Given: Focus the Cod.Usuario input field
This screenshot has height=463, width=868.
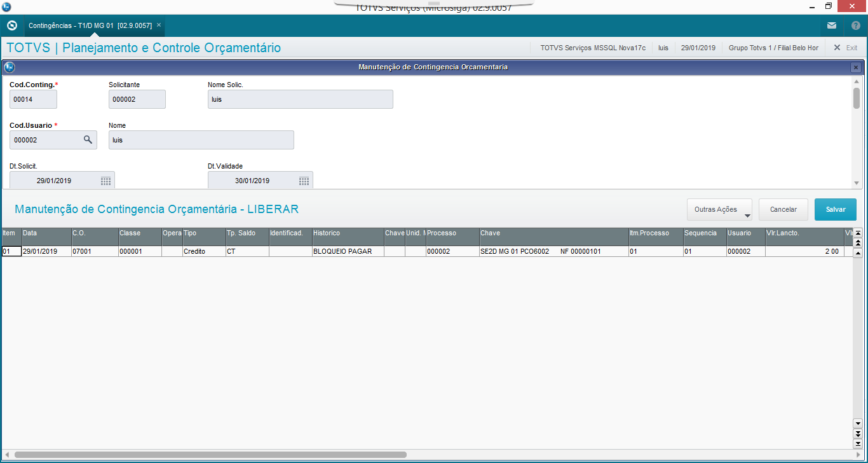Looking at the screenshot, I should pos(53,140).
